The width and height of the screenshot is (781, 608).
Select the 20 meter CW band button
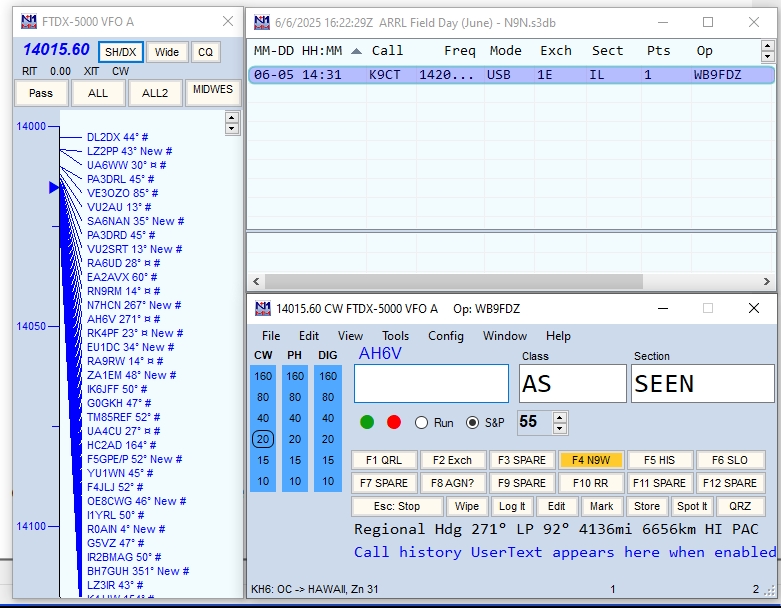point(263,439)
